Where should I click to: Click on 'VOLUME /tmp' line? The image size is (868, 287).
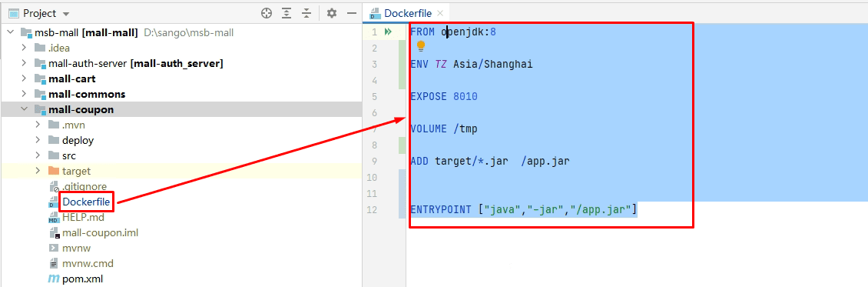tap(443, 129)
